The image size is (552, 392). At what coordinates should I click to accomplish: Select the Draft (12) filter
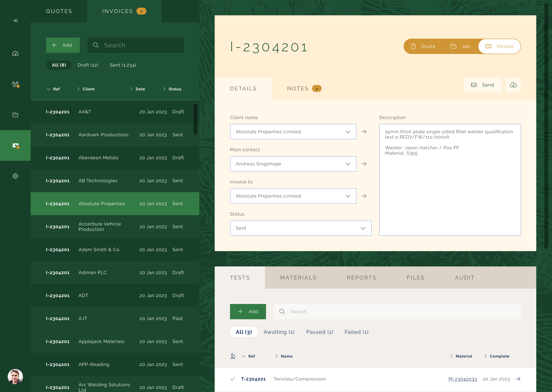click(x=88, y=65)
